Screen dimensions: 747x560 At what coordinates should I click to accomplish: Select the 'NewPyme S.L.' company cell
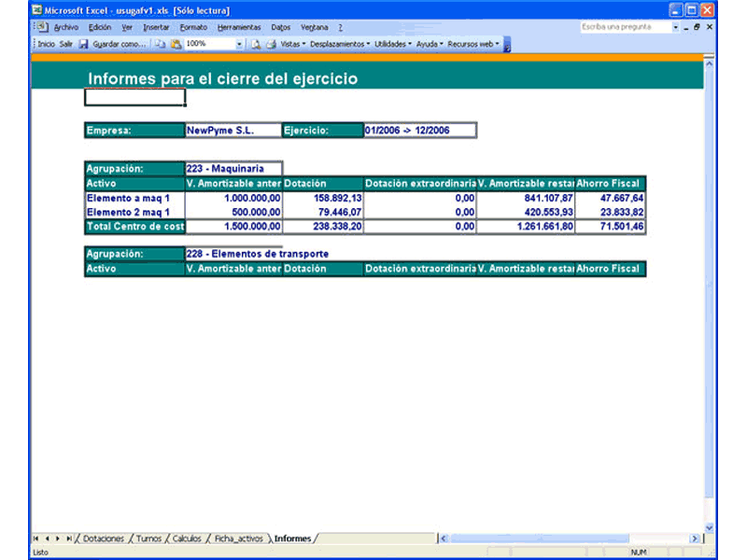point(233,131)
